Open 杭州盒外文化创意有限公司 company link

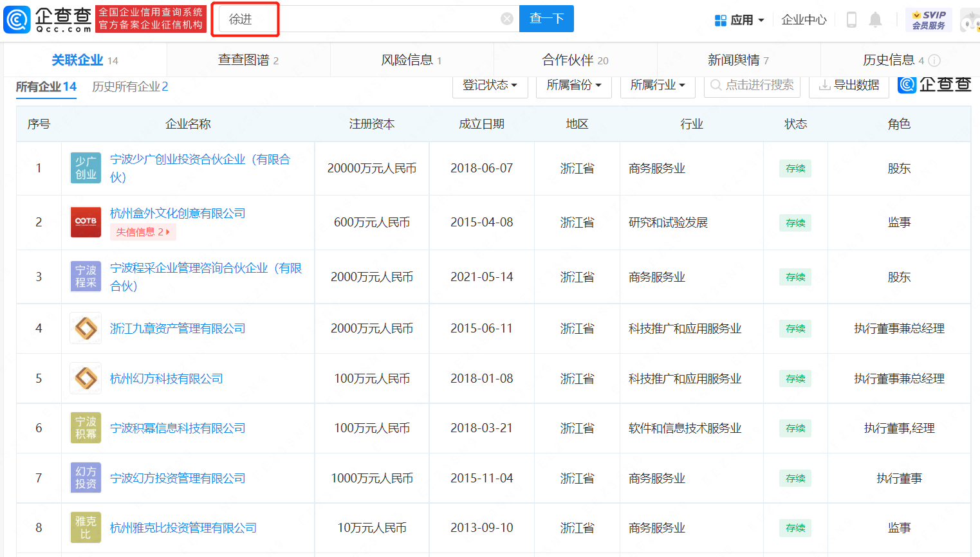178,214
